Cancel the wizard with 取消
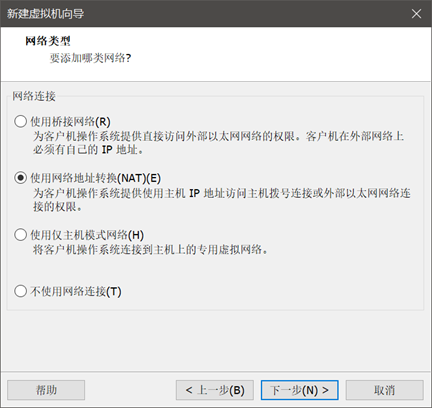The height and width of the screenshot is (408, 432). click(x=384, y=390)
